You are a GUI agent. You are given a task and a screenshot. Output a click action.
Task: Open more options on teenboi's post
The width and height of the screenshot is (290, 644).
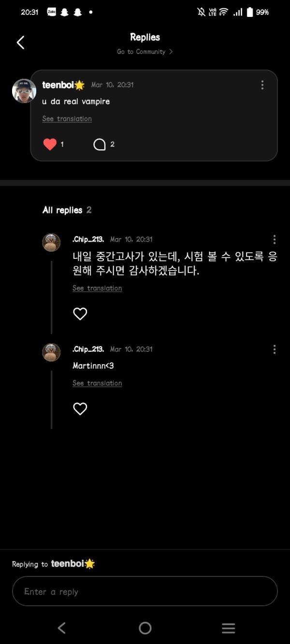262,85
